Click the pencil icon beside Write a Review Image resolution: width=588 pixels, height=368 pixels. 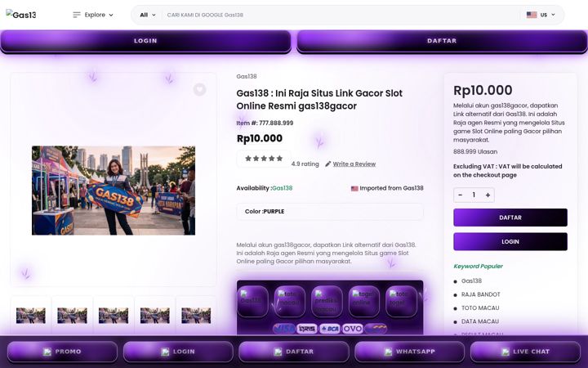(328, 164)
